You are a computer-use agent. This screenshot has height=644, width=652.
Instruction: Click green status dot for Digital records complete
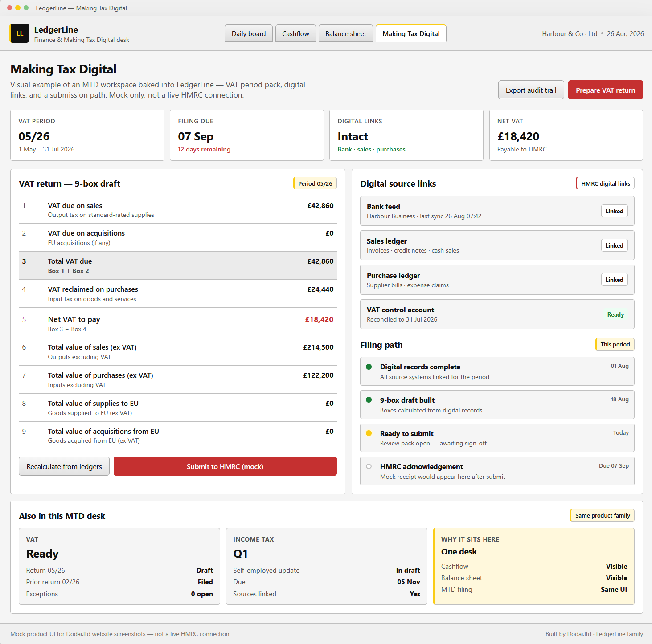point(369,367)
